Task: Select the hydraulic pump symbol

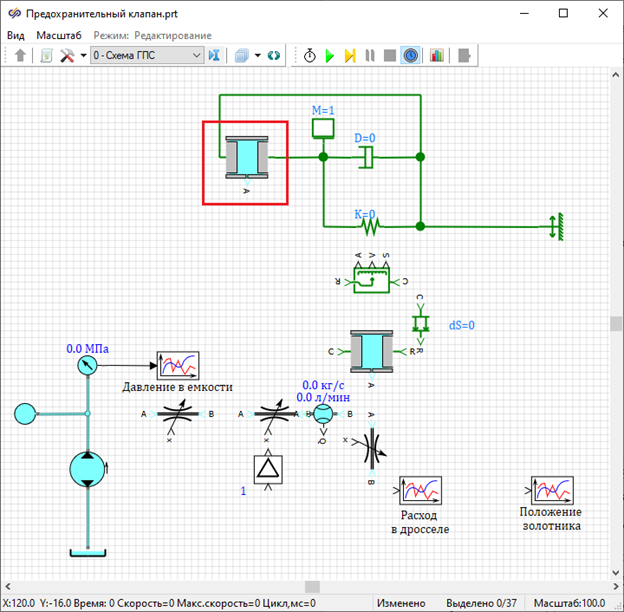Action: [x=88, y=470]
